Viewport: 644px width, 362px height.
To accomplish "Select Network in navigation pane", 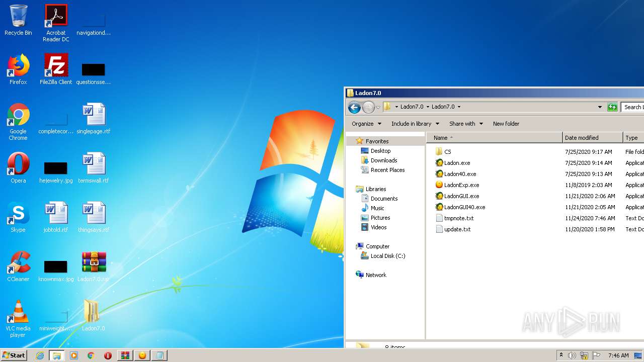I will 376,275.
